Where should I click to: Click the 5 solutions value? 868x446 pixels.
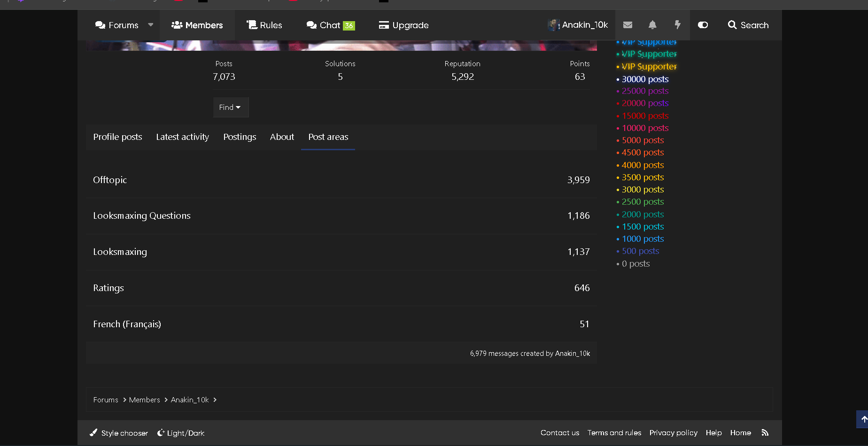[x=340, y=77]
